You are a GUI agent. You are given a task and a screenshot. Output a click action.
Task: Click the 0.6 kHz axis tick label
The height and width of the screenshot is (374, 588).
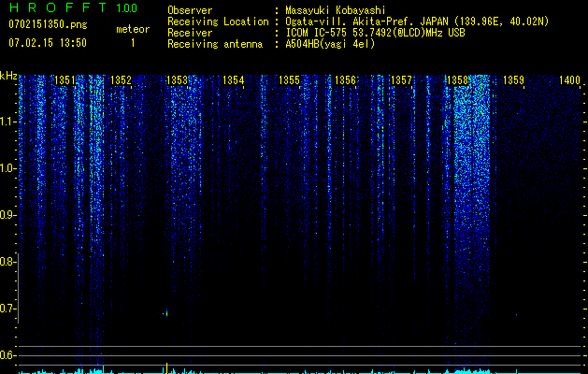[x=7, y=355]
